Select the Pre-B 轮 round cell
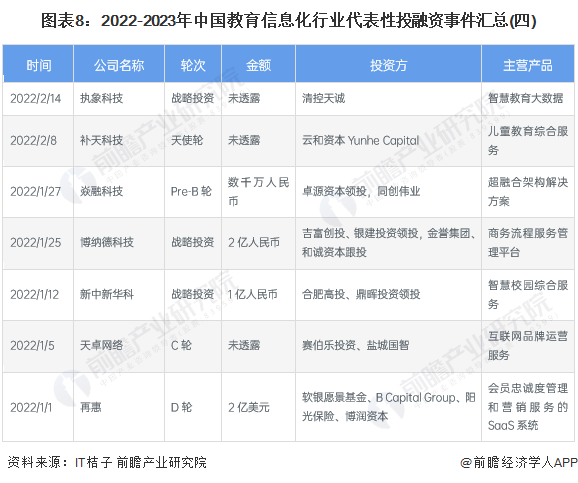578x483 pixels. (x=193, y=192)
